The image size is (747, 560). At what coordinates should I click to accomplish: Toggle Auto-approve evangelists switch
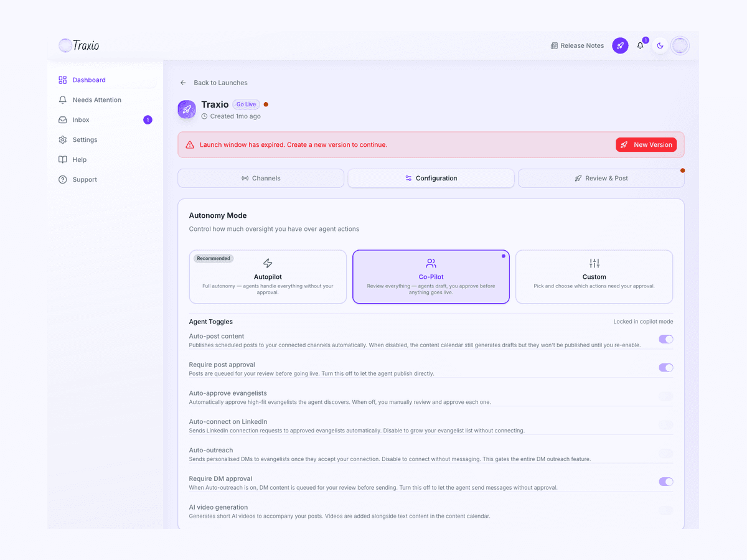[x=666, y=396]
